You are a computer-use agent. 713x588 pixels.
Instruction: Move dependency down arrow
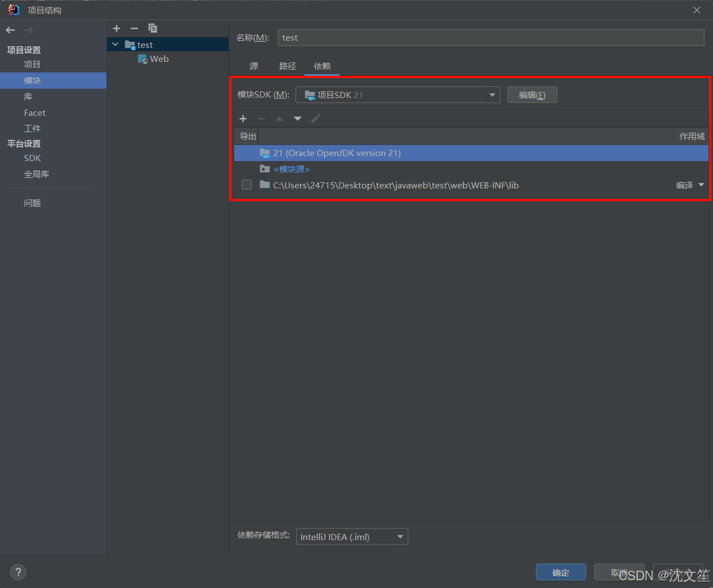(x=298, y=119)
